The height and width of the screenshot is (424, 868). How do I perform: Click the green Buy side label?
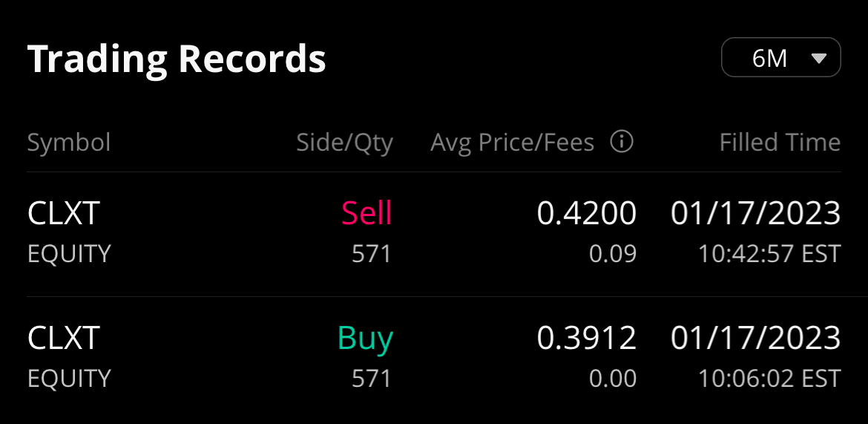(365, 339)
